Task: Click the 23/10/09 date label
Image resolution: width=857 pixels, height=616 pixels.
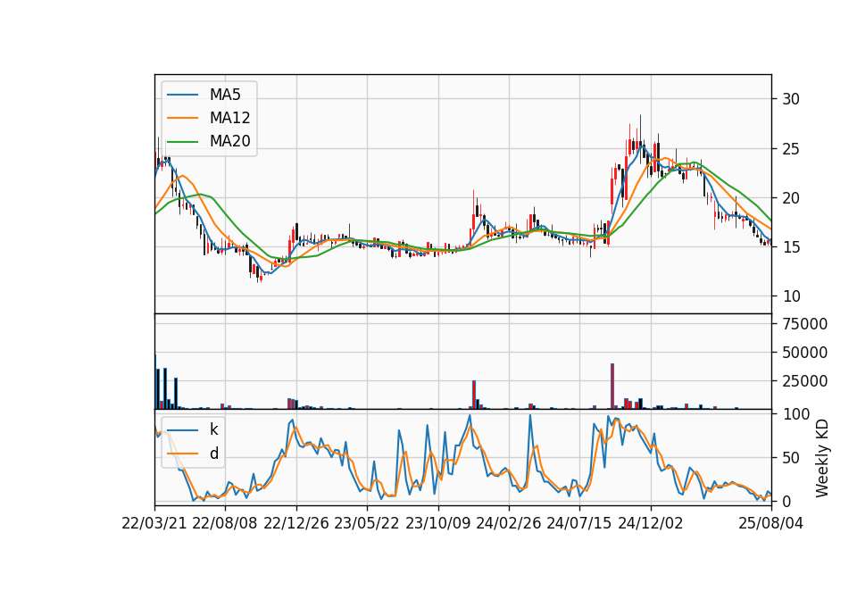Action: (437, 523)
